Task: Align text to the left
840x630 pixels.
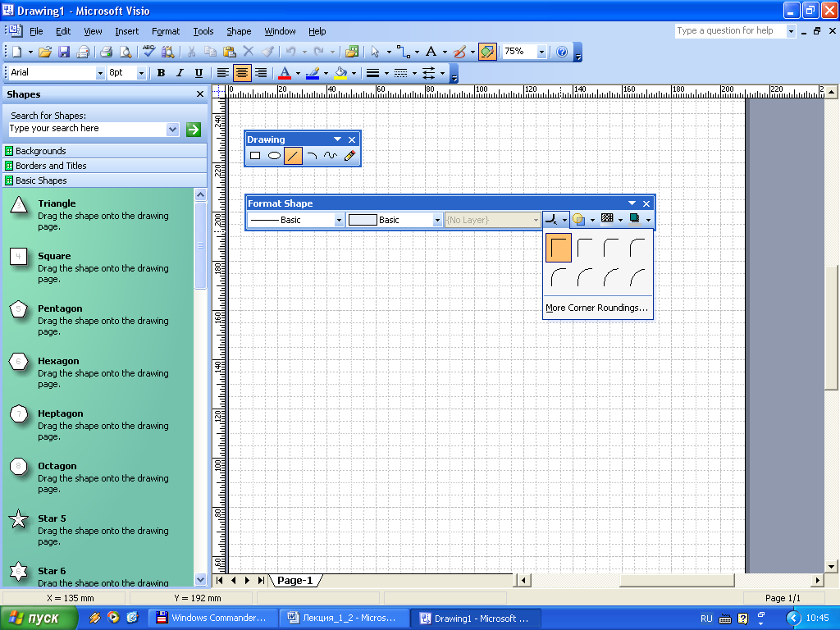Action: tap(222, 73)
